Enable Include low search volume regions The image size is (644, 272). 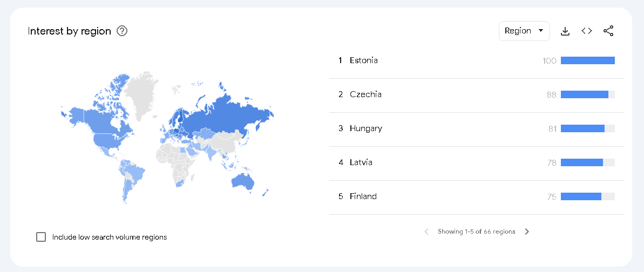41,237
